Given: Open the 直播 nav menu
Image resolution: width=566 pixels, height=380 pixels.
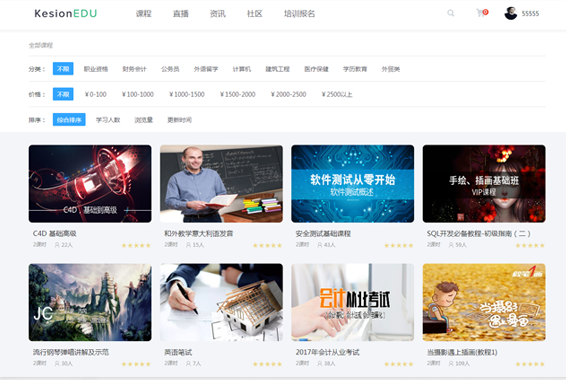Looking at the screenshot, I should [x=180, y=14].
